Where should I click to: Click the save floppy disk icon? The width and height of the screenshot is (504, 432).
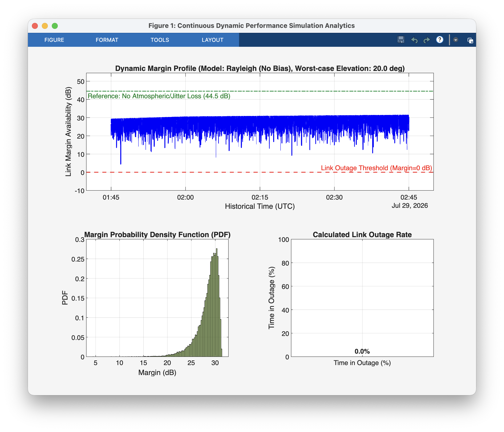pos(401,40)
